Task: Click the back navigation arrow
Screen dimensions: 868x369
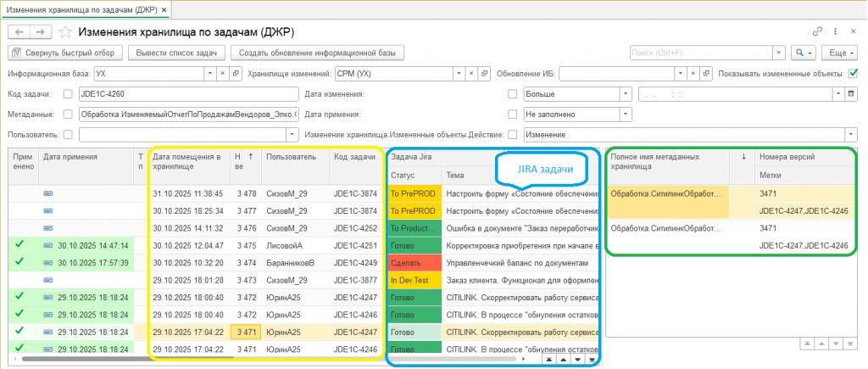Action: tap(19, 31)
